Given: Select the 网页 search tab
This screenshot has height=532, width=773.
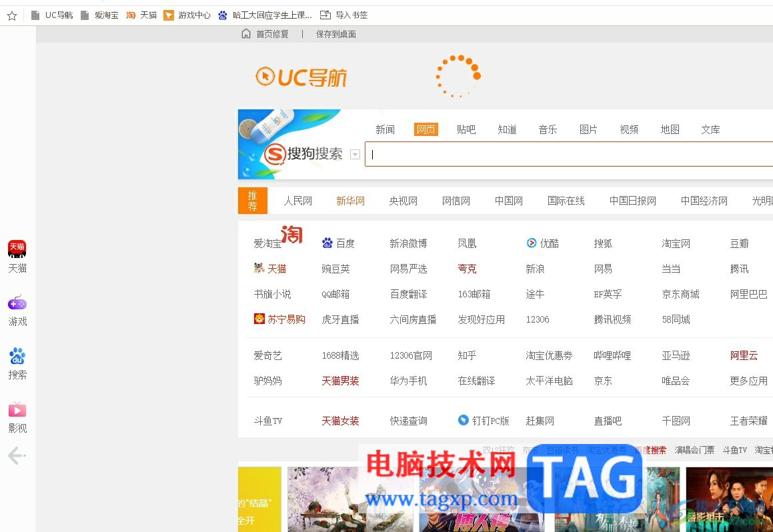Looking at the screenshot, I should click(426, 129).
